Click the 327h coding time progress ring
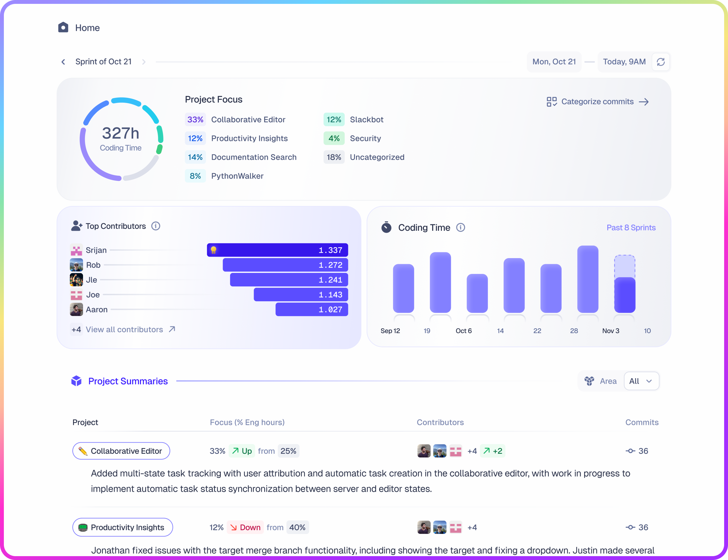The height and width of the screenshot is (560, 728). [121, 140]
